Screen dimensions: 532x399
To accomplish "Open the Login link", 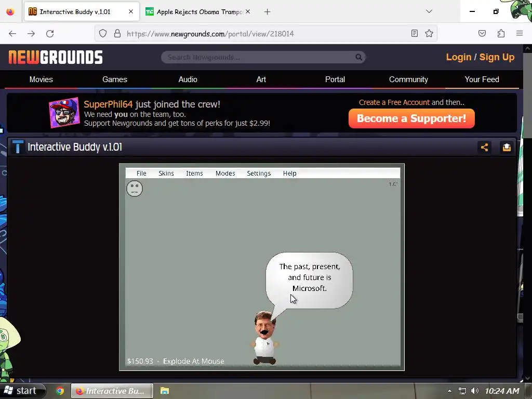I will 458,57.
